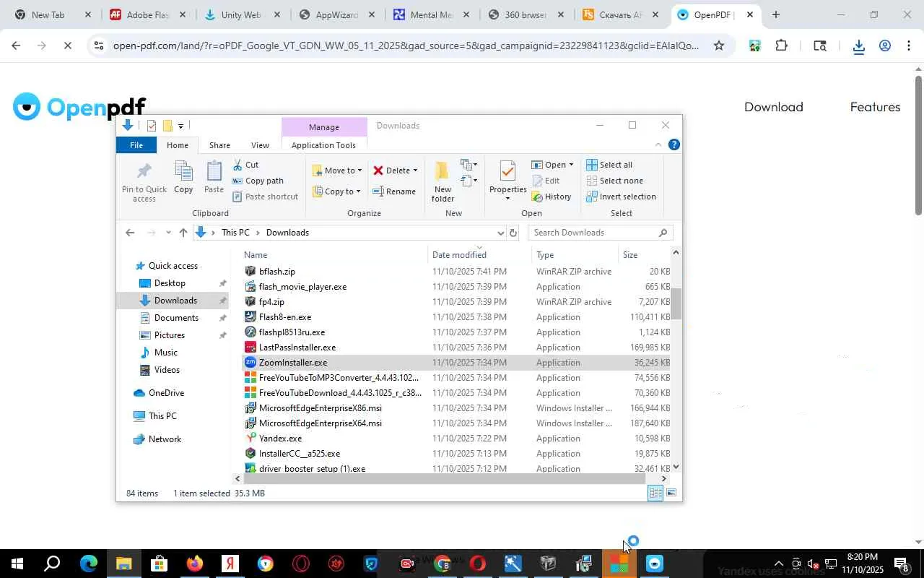The image size is (924, 578).
Task: Click Copy path in the ribbon
Action: [x=258, y=181]
